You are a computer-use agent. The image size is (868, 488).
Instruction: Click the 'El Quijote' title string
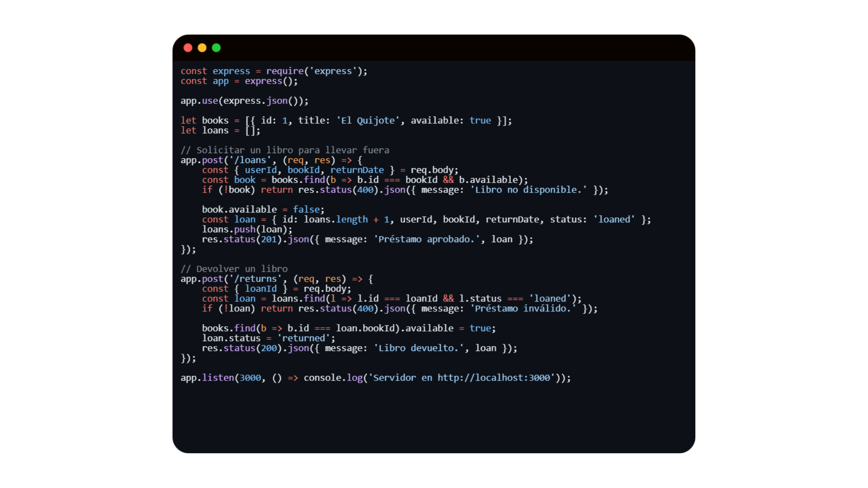(x=368, y=121)
